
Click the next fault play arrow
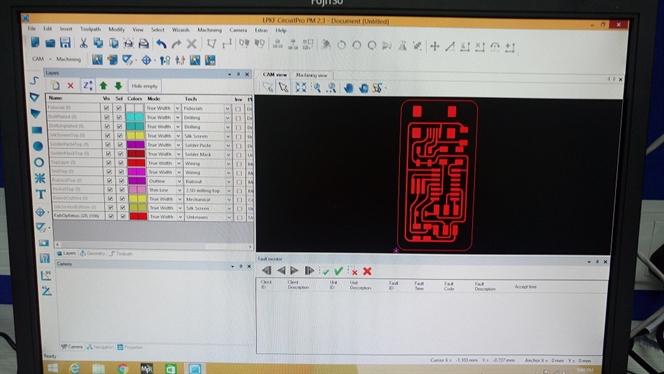coord(295,270)
